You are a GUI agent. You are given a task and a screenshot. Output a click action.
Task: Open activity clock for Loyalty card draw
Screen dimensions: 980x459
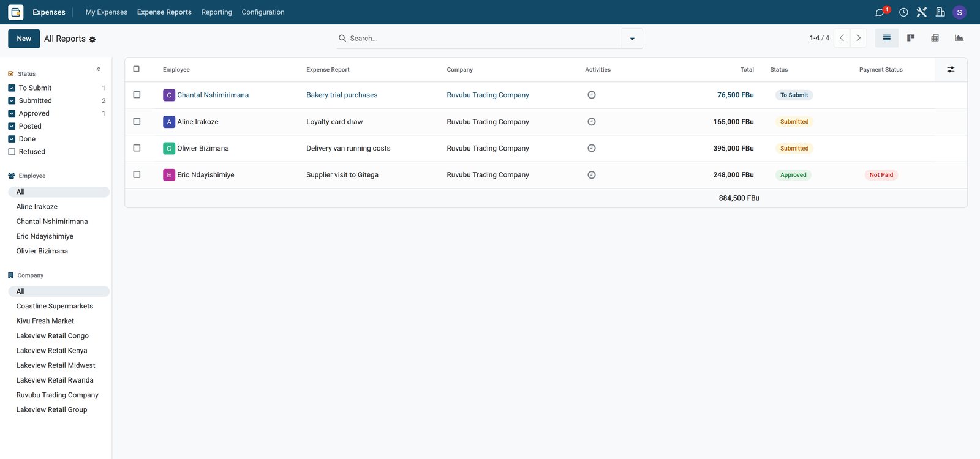point(592,122)
